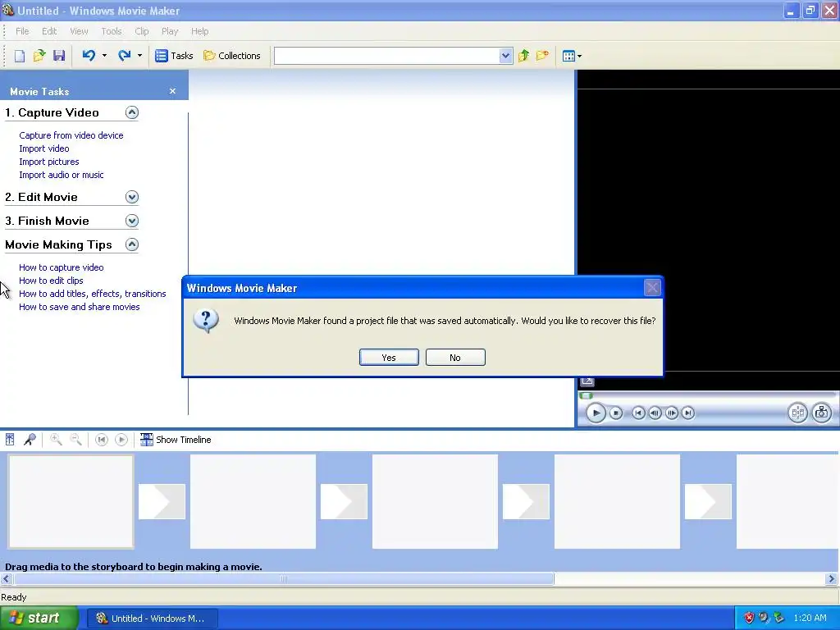Click the Take Picture camera icon

pyautogui.click(x=822, y=413)
